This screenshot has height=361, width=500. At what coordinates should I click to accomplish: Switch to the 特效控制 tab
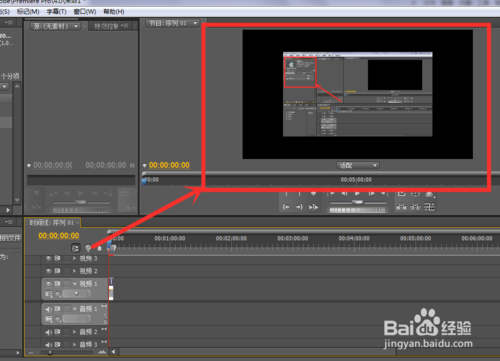point(106,26)
